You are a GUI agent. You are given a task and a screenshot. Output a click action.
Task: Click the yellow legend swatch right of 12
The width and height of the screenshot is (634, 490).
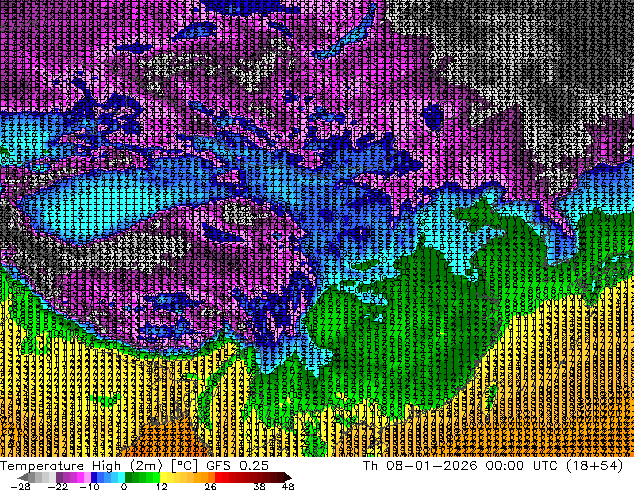163,477
